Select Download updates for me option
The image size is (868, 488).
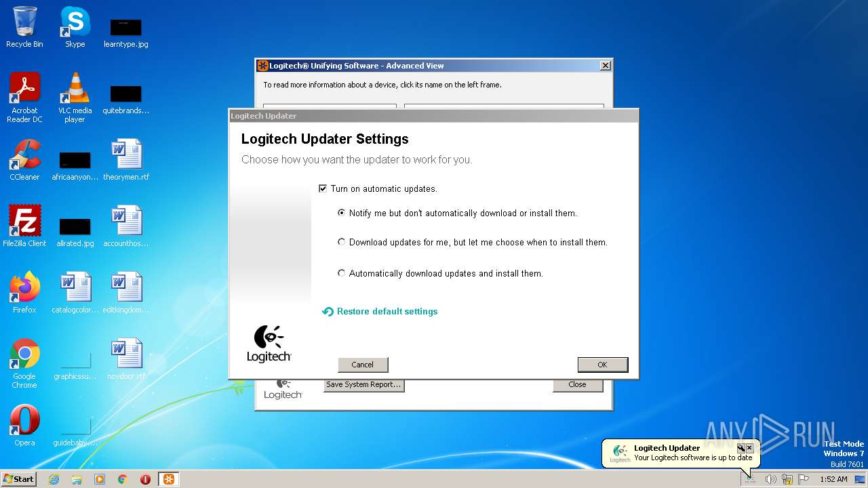pyautogui.click(x=342, y=242)
